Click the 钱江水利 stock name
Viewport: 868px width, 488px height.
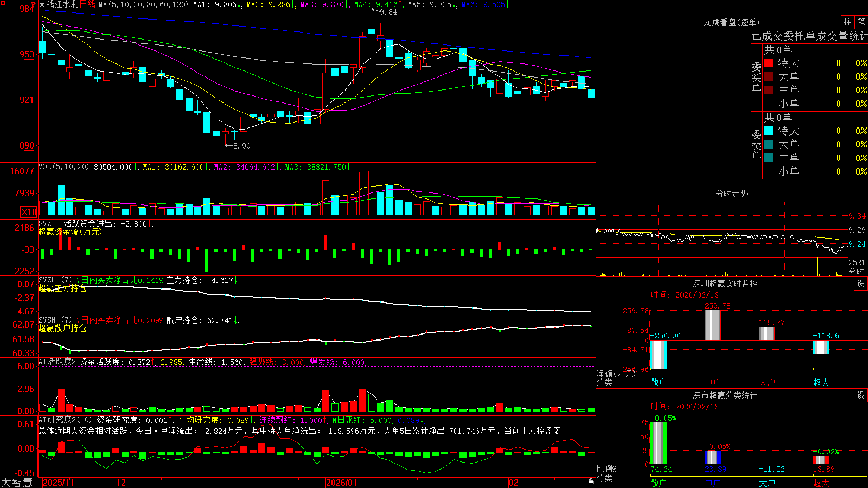[x=62, y=4]
